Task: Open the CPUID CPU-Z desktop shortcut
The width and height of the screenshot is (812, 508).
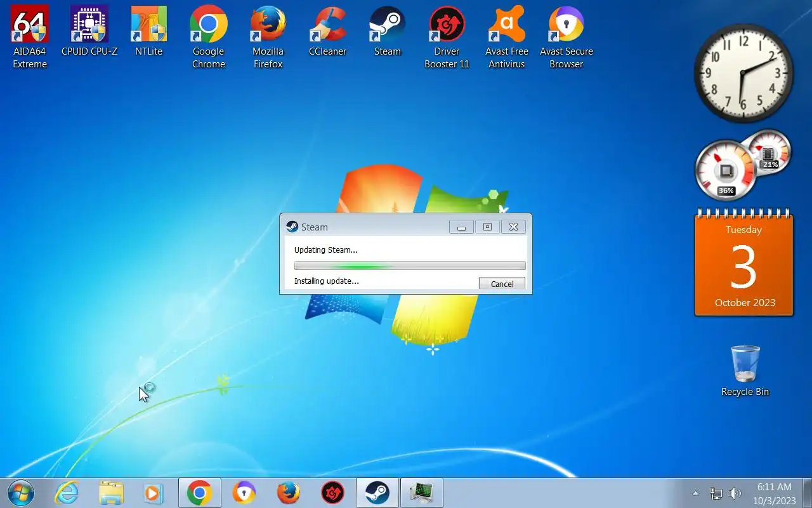Action: tap(89, 32)
